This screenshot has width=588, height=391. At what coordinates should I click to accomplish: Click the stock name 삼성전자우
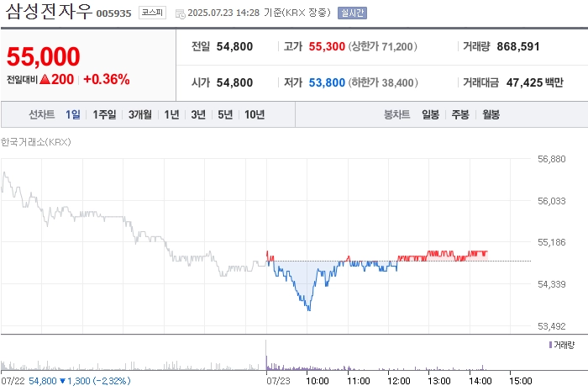coord(49,11)
